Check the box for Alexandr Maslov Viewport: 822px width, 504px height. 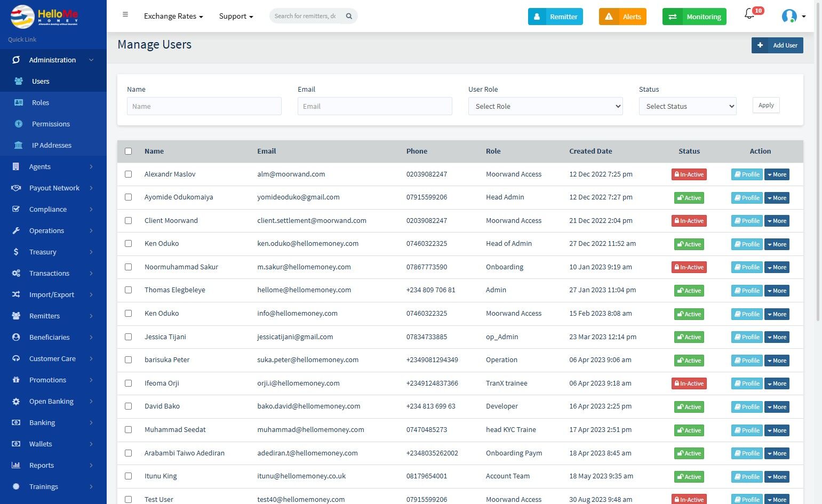point(128,174)
